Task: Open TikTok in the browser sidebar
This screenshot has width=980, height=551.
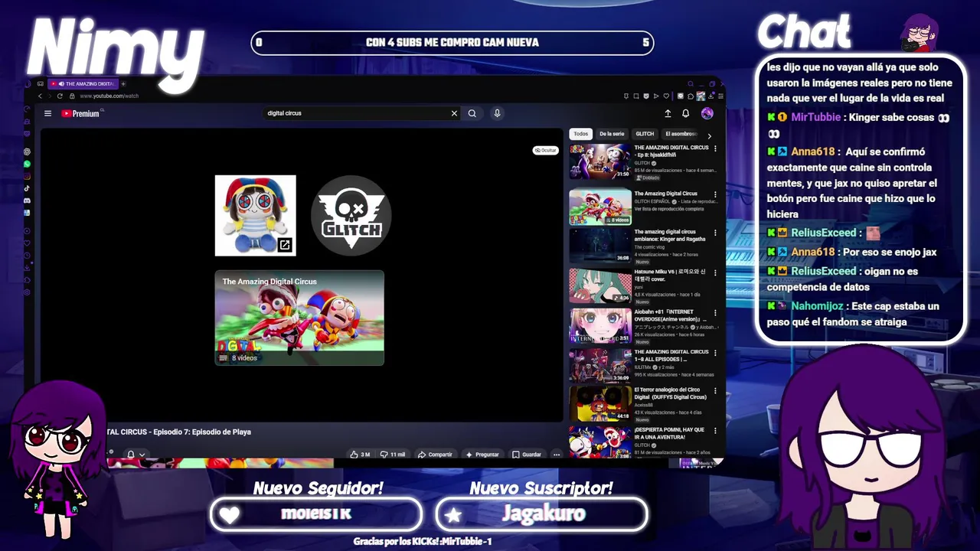Action: pos(27,188)
